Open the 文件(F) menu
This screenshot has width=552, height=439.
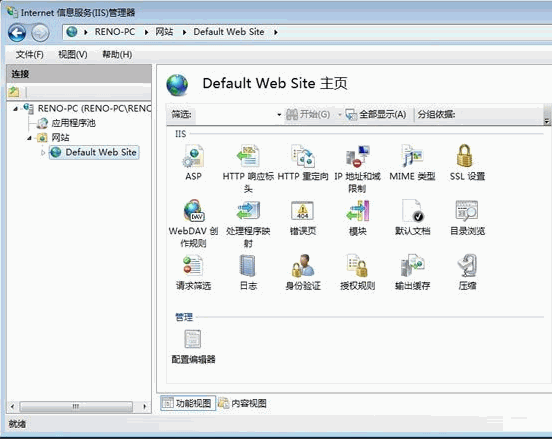click(30, 55)
